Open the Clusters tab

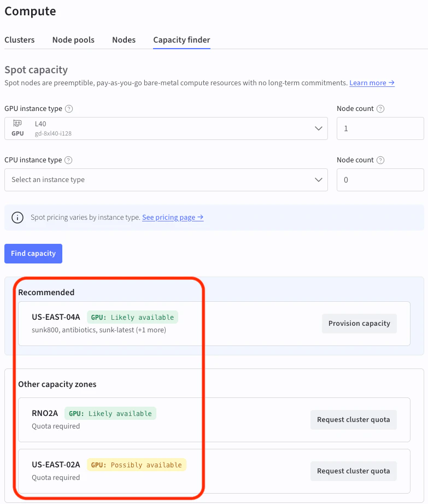(x=19, y=40)
